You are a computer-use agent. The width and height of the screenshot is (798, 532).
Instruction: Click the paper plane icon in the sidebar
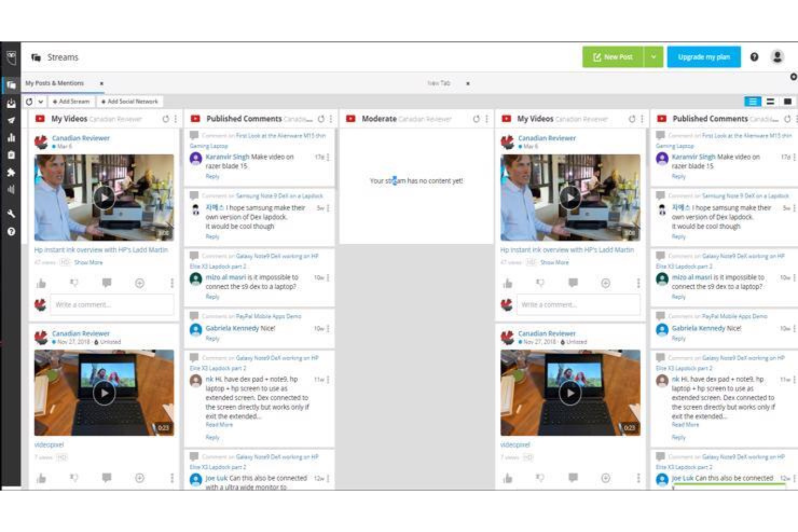pyautogui.click(x=11, y=120)
